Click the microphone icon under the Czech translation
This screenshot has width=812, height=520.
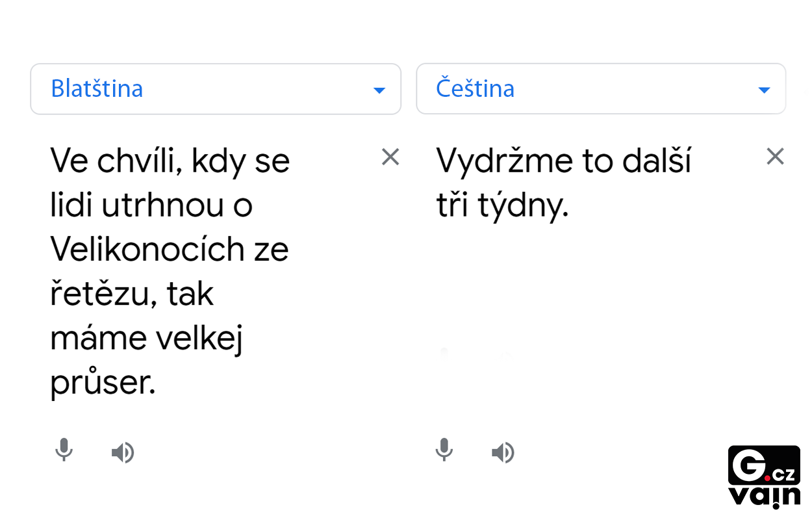444,450
